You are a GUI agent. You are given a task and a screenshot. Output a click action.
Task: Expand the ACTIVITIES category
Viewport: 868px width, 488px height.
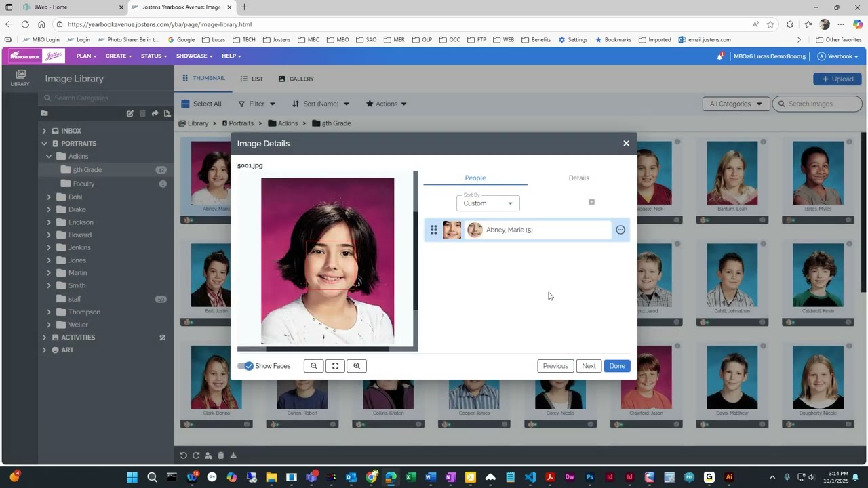pyautogui.click(x=44, y=338)
